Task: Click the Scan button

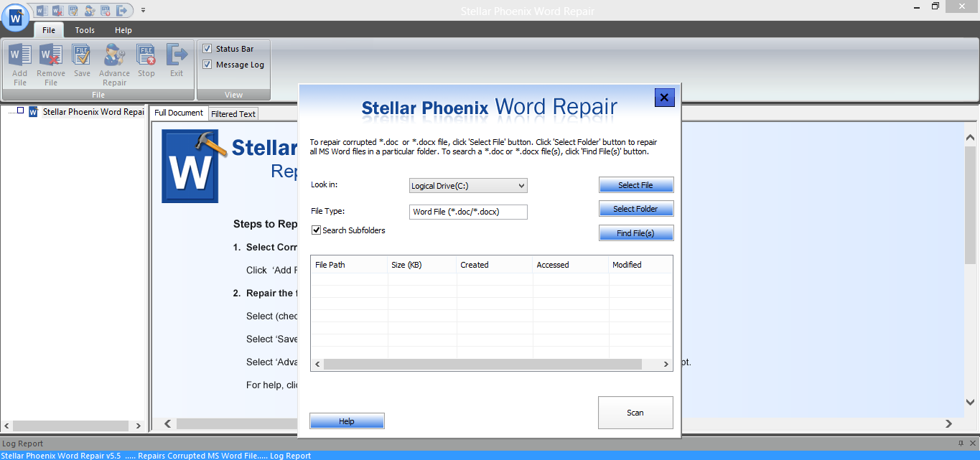Action: tap(635, 413)
